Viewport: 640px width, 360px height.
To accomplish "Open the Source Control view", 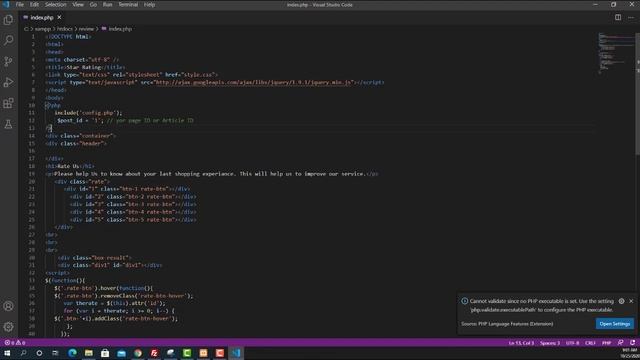I will (x=8, y=61).
